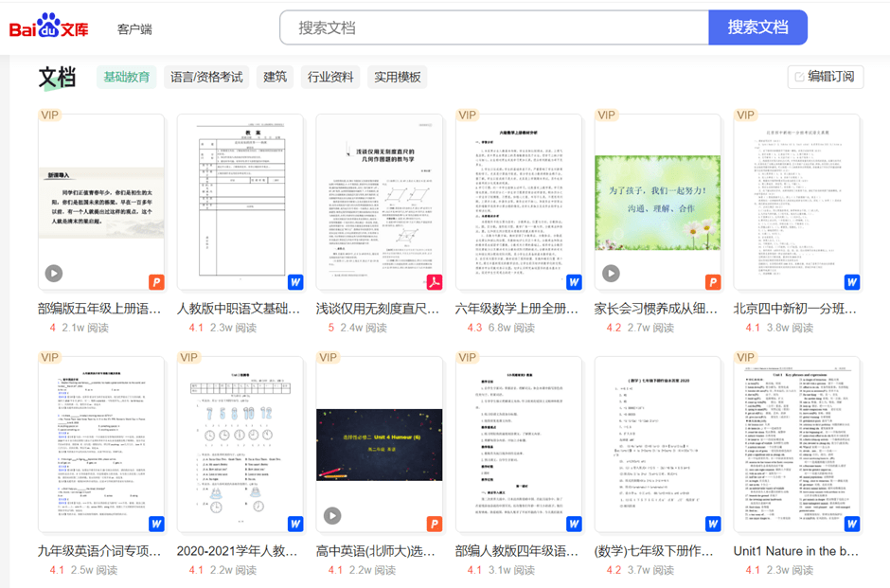Open title link (数学)七年级下册作...
Image resolution: width=890 pixels, height=588 pixels.
(x=654, y=551)
